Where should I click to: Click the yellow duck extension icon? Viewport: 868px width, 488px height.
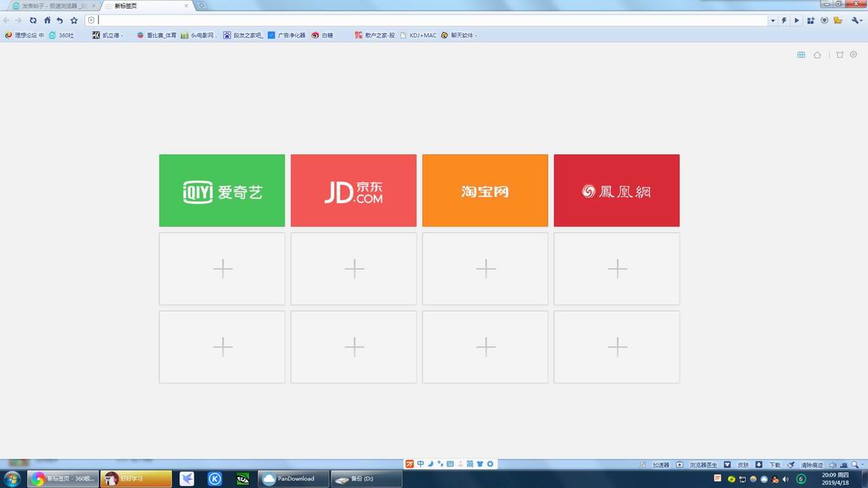point(838,20)
